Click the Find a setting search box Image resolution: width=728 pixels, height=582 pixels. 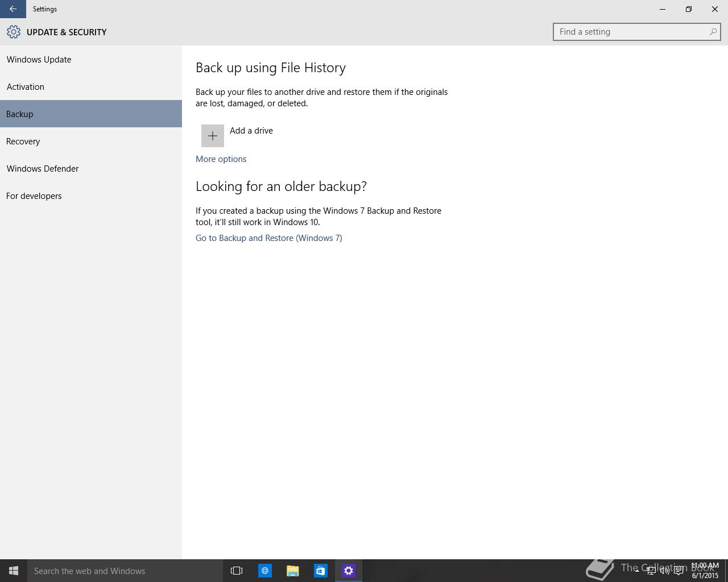pos(636,32)
